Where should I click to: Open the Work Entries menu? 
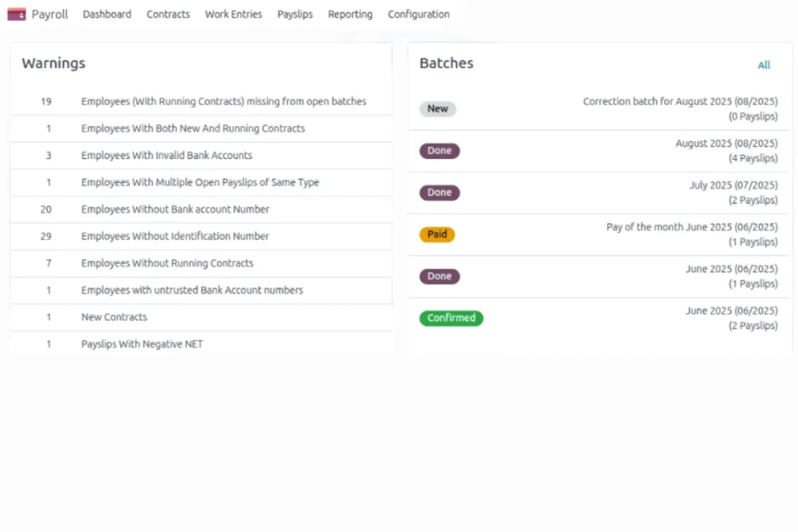234,14
